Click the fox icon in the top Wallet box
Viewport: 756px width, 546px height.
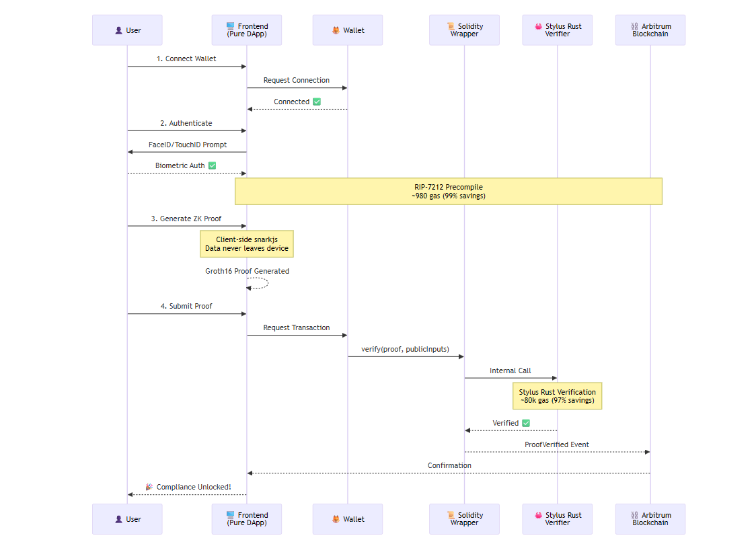click(x=336, y=30)
